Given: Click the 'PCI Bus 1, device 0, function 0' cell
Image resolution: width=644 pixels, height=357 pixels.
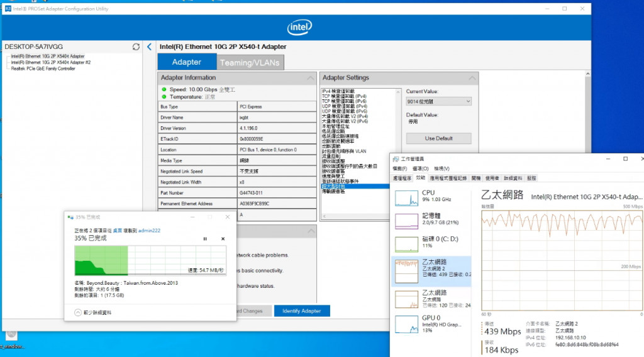Looking at the screenshot, I should [x=277, y=150].
